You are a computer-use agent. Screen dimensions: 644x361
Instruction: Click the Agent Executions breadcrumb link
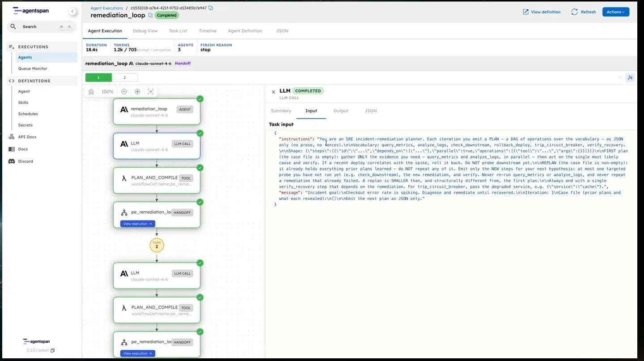click(107, 8)
